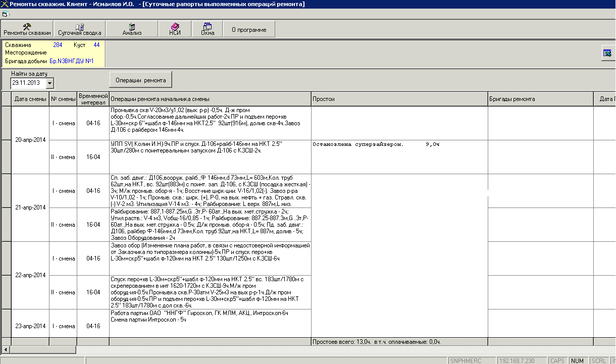The height and width of the screenshot is (364, 616).
Task: Open the О программе about dialog
Action: [x=249, y=29]
